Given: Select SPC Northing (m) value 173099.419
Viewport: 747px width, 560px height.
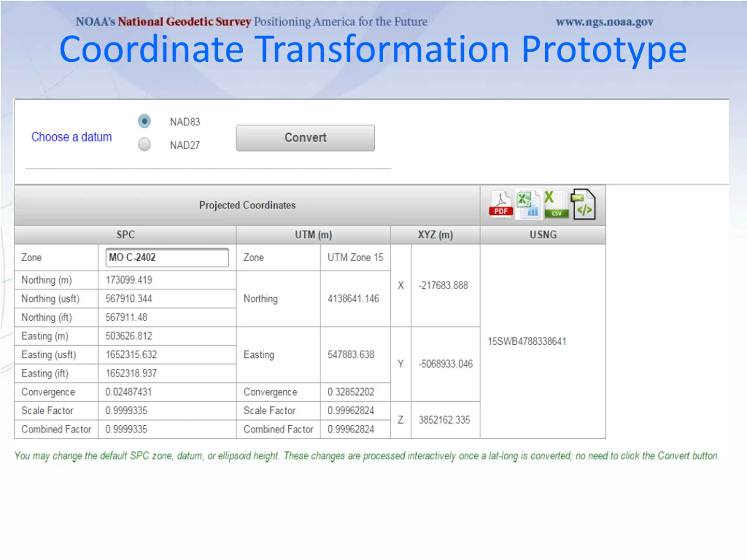Looking at the screenshot, I should (x=129, y=280).
